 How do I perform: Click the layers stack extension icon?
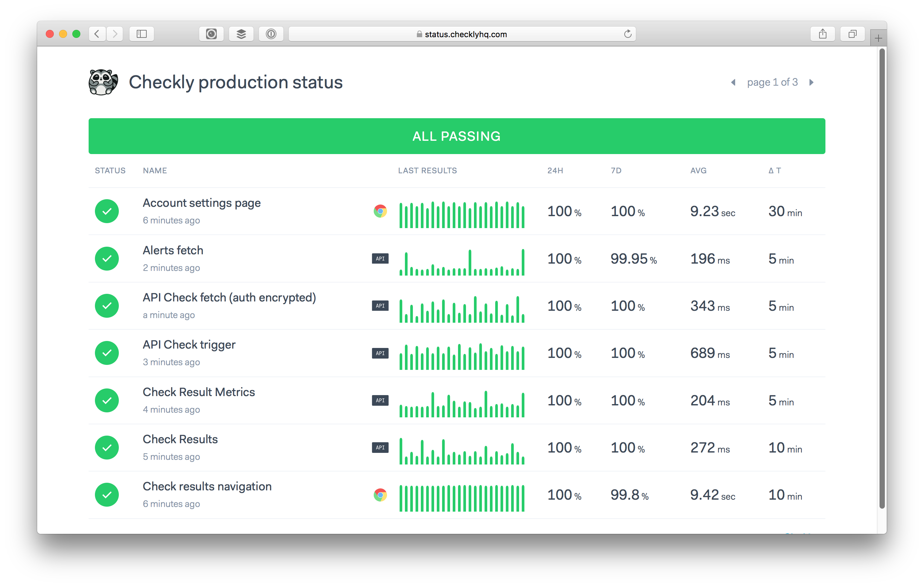241,34
